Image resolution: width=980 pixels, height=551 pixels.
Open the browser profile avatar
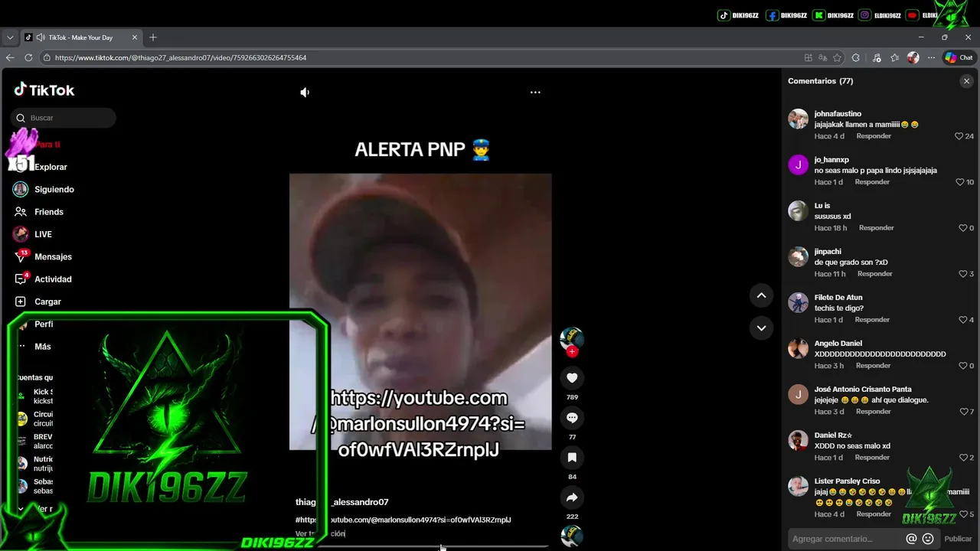[913, 57]
